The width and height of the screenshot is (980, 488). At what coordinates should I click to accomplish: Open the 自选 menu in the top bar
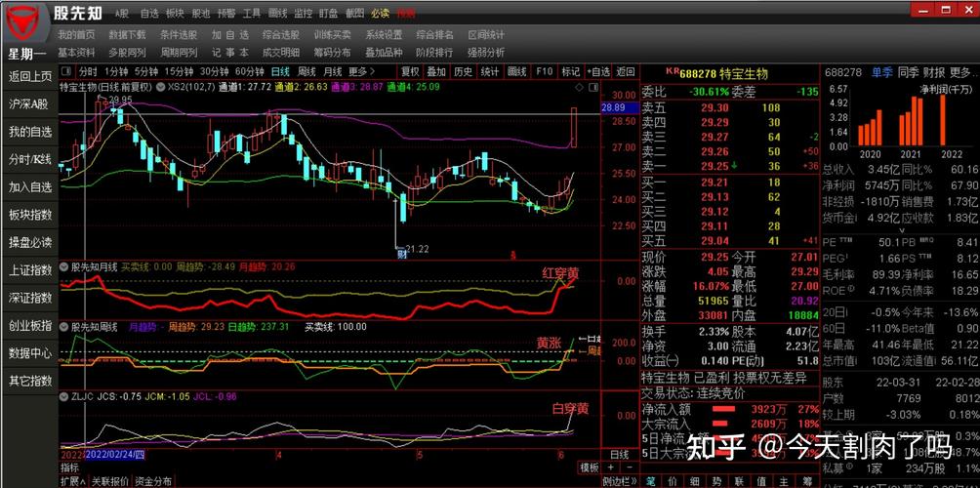pyautogui.click(x=149, y=13)
